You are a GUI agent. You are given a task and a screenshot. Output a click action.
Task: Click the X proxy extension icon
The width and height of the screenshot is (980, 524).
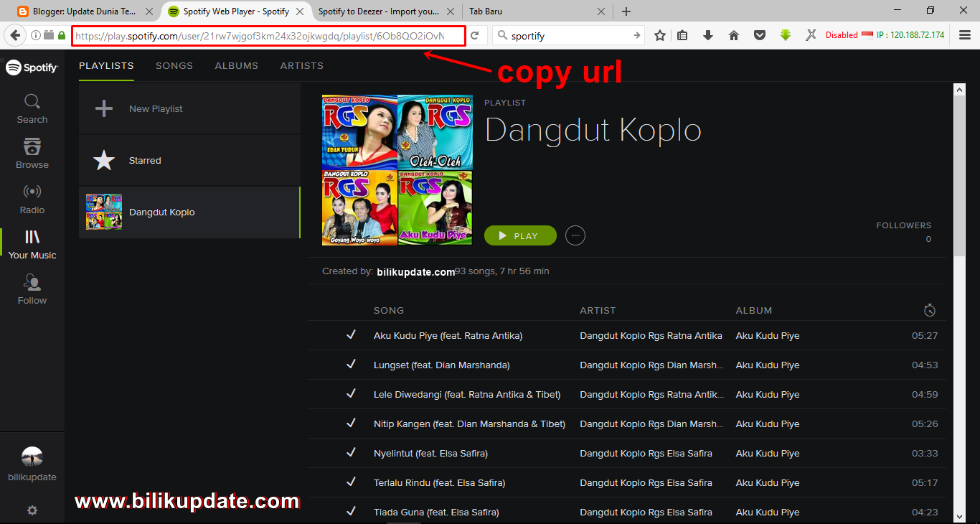[811, 35]
